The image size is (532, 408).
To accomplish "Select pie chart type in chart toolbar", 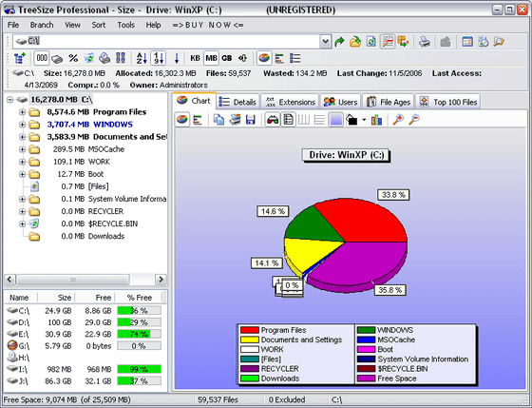I will [182, 120].
